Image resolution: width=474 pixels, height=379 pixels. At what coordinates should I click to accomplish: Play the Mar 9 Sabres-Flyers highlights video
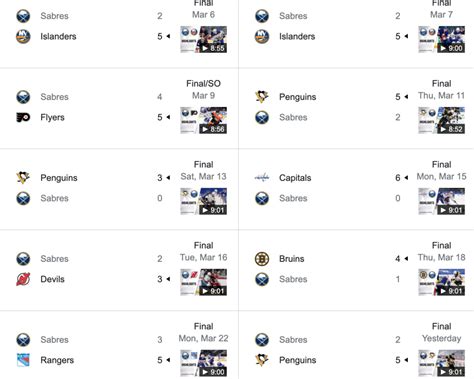pyautogui.click(x=204, y=120)
